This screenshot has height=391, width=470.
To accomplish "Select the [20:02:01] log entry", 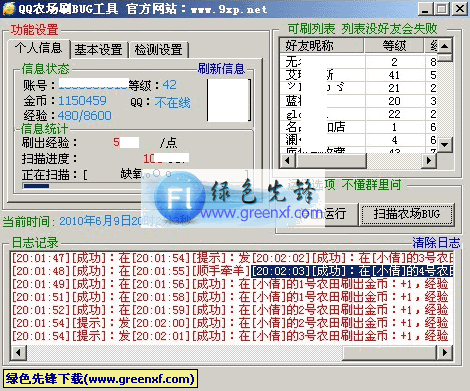I will point(290,336).
